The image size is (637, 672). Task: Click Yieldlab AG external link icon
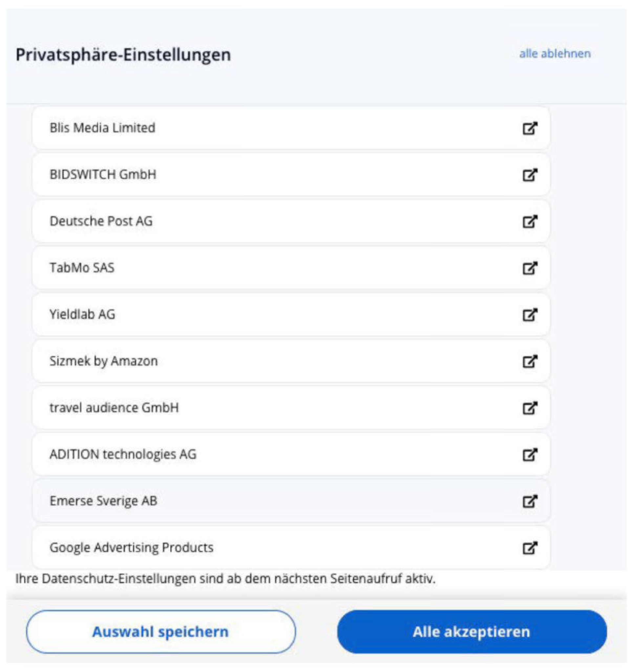[x=529, y=315]
